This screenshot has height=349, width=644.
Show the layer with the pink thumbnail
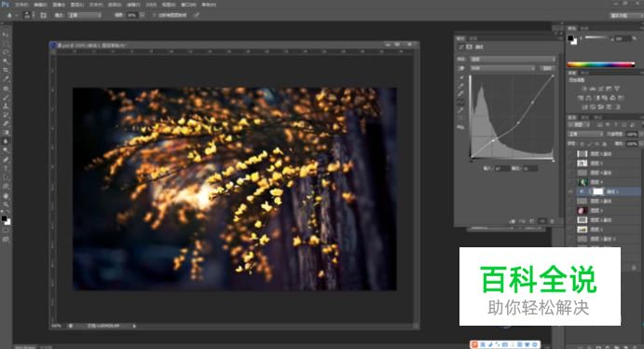(x=571, y=211)
